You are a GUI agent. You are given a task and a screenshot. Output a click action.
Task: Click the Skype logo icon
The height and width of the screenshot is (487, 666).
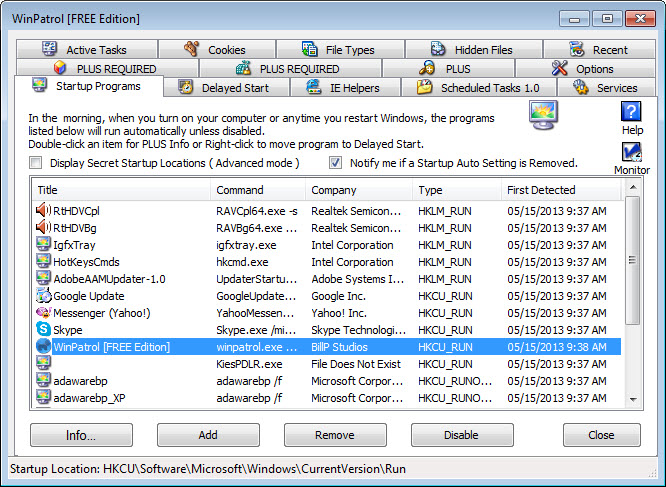coord(43,329)
